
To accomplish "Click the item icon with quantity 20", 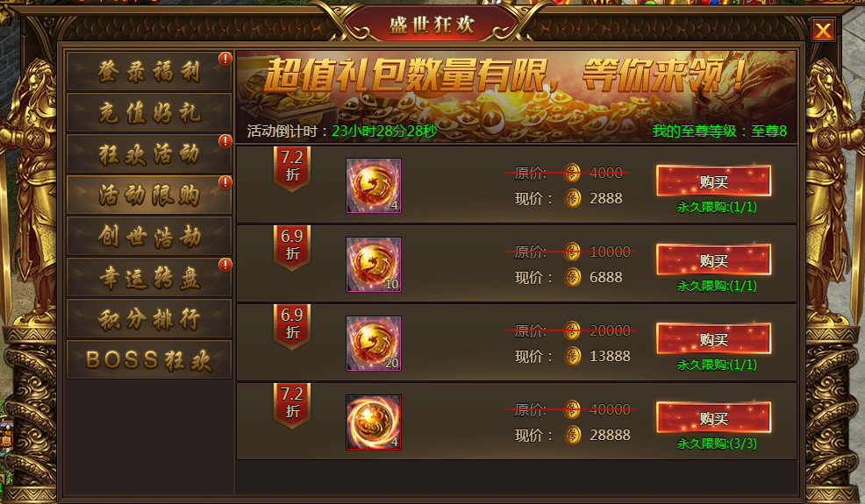I will pos(374,343).
